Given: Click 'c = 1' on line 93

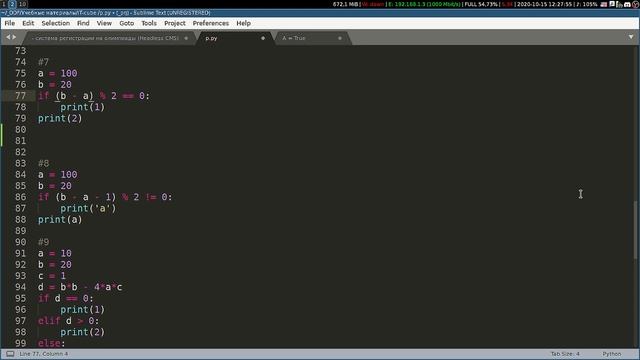Looking at the screenshot, I should (x=52, y=276).
